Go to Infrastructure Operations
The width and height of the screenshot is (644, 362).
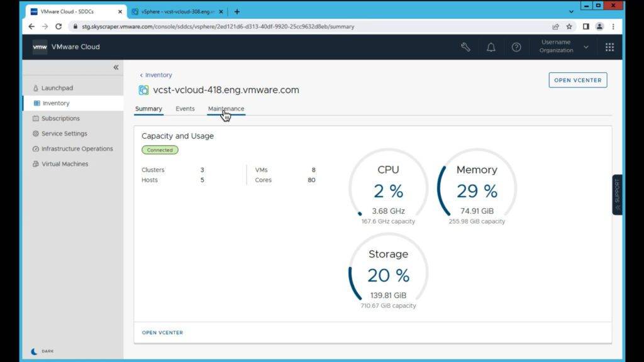click(x=77, y=149)
